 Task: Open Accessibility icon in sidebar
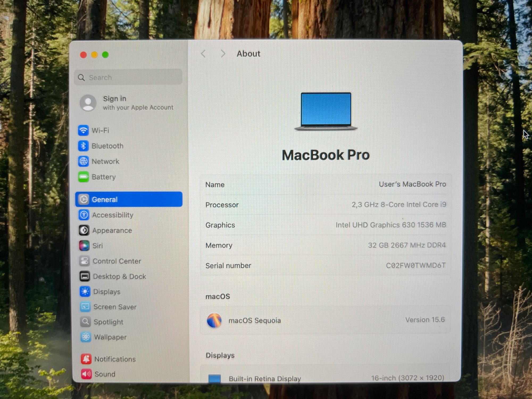[84, 215]
